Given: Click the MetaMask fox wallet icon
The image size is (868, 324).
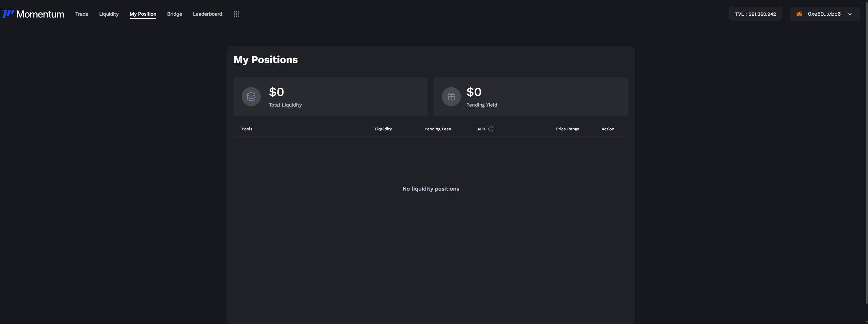Looking at the screenshot, I should (x=799, y=14).
